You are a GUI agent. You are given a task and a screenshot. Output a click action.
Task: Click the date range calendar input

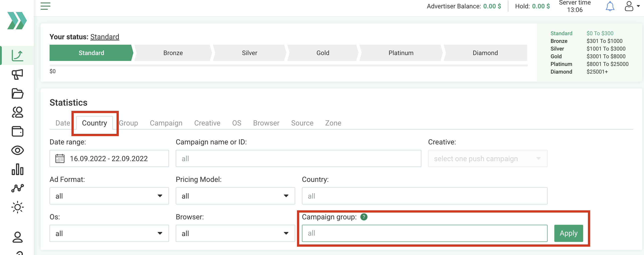(x=109, y=158)
